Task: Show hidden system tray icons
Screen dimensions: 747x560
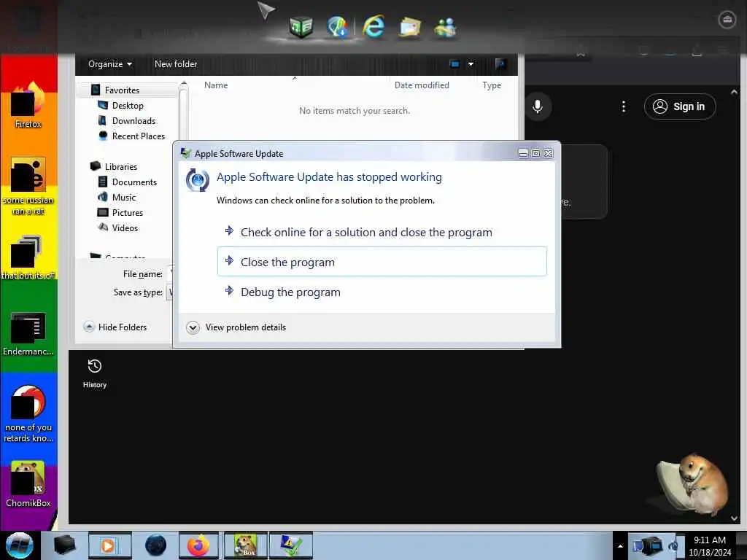Action: (x=620, y=546)
